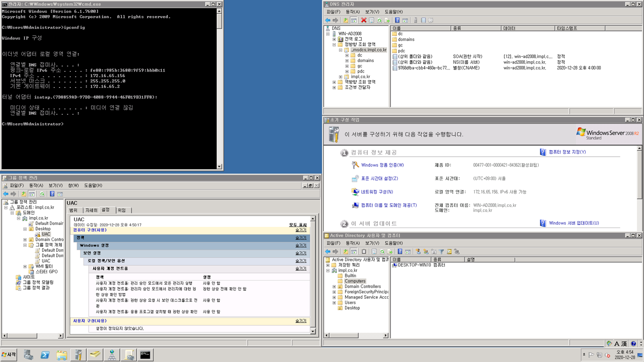Click the help icon in DNS Manager toolbar
Image resolution: width=644 pixels, height=362 pixels.
coord(397,20)
